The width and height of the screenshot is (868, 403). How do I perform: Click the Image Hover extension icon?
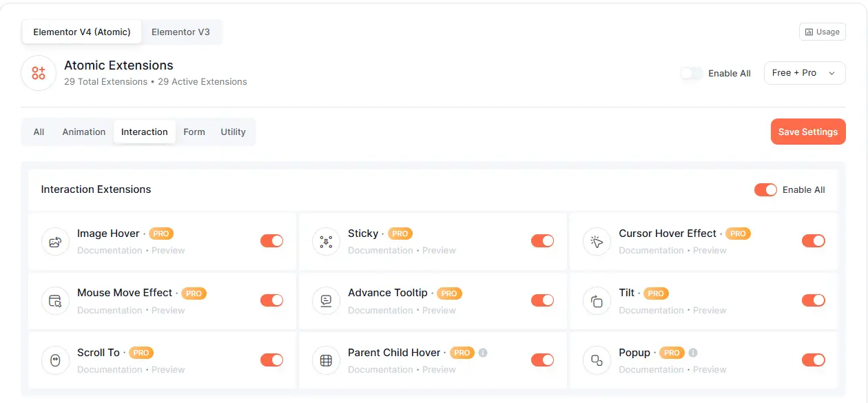pos(55,242)
